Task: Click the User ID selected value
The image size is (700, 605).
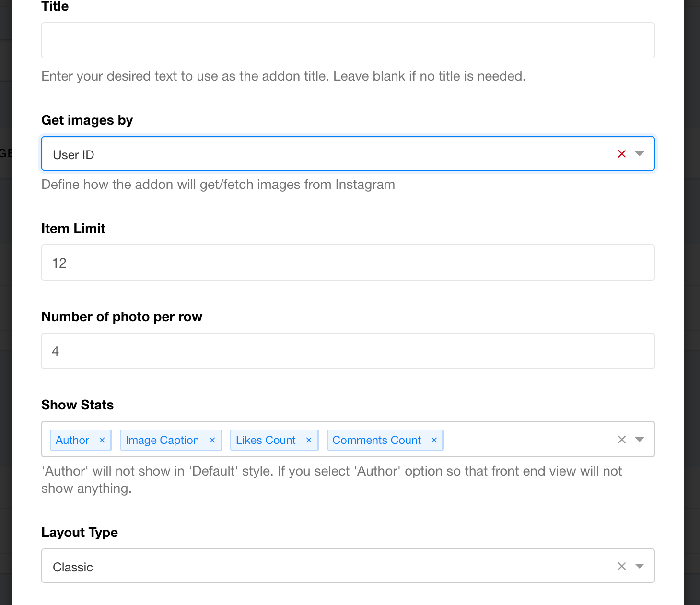Action: coord(73,154)
